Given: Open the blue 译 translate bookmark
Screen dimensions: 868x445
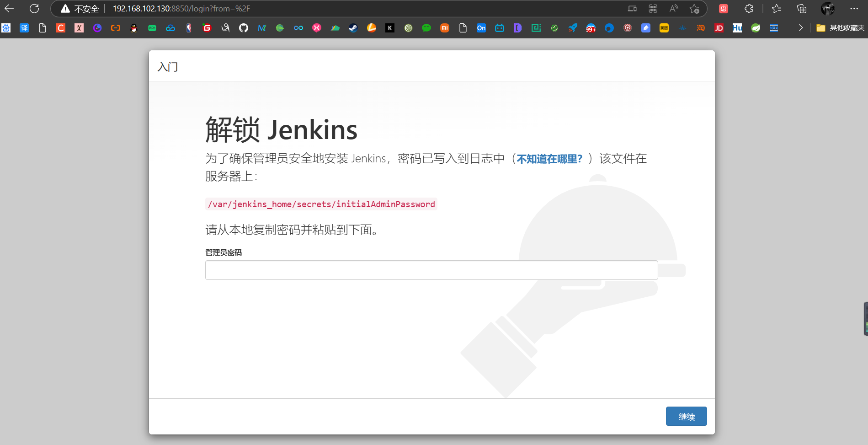Looking at the screenshot, I should pos(24,28).
